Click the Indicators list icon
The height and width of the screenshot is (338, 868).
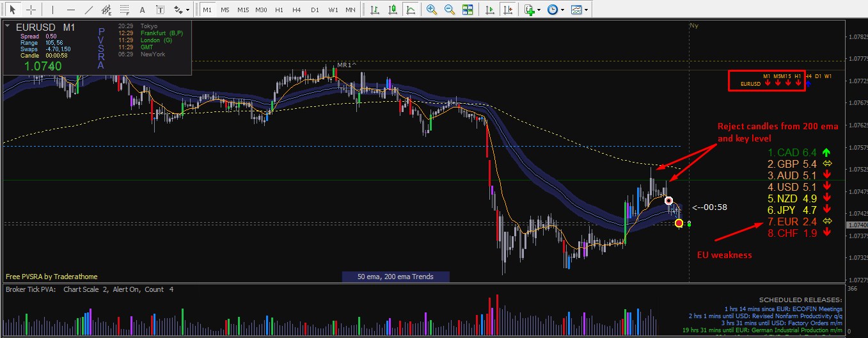pos(529,10)
